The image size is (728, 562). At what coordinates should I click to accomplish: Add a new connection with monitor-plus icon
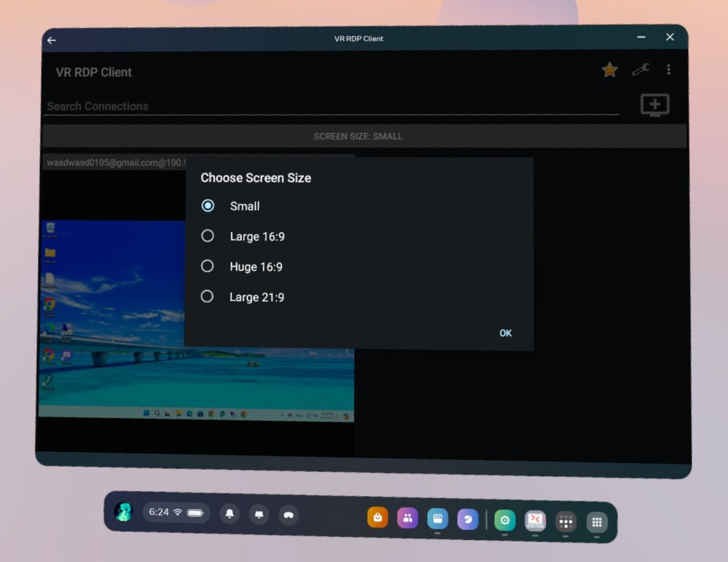coord(655,105)
